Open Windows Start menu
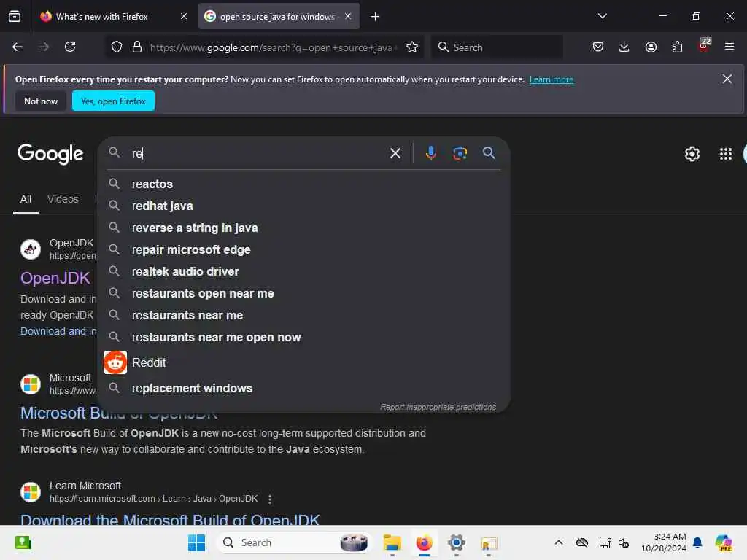The image size is (747, 560). [196, 542]
